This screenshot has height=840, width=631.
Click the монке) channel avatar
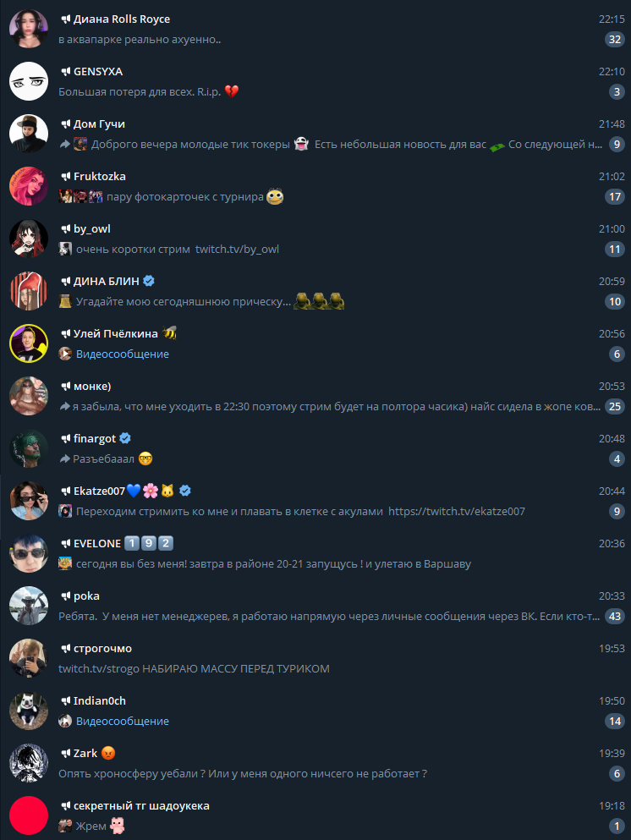coord(29,396)
